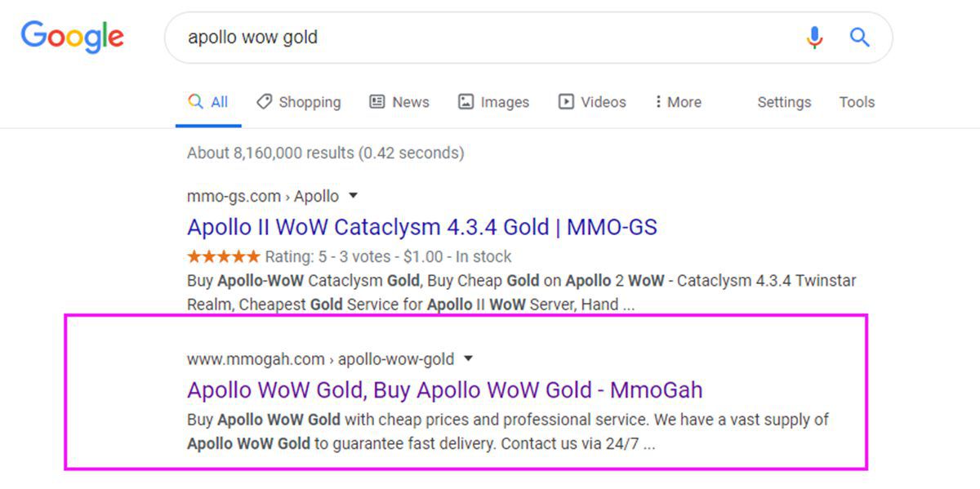This screenshot has height=489, width=980.
Task: Open the More search categories menu
Action: pos(678,102)
